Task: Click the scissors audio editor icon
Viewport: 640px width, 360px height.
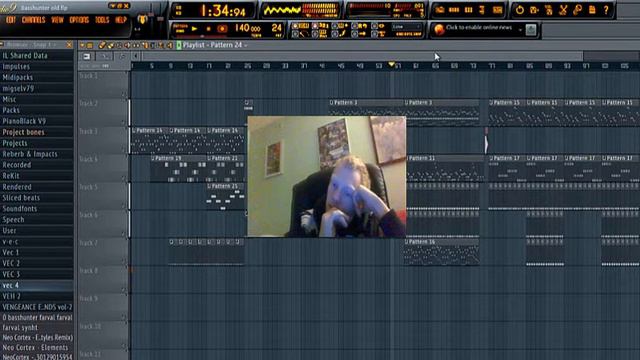Action: [563, 10]
